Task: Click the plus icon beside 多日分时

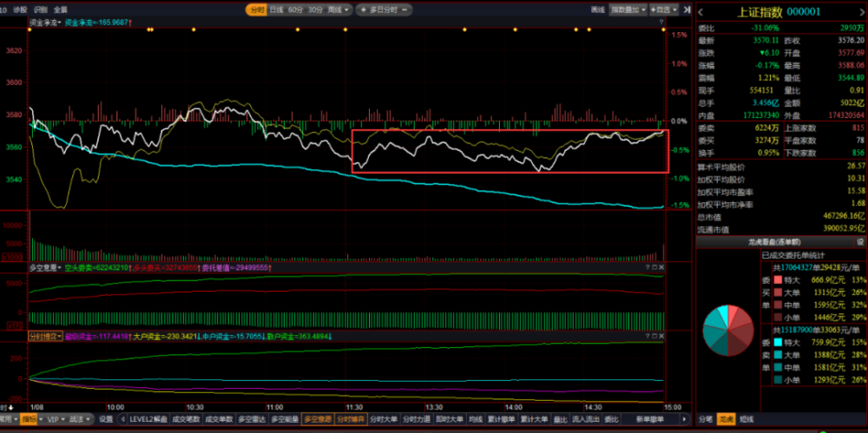Action: click(363, 10)
